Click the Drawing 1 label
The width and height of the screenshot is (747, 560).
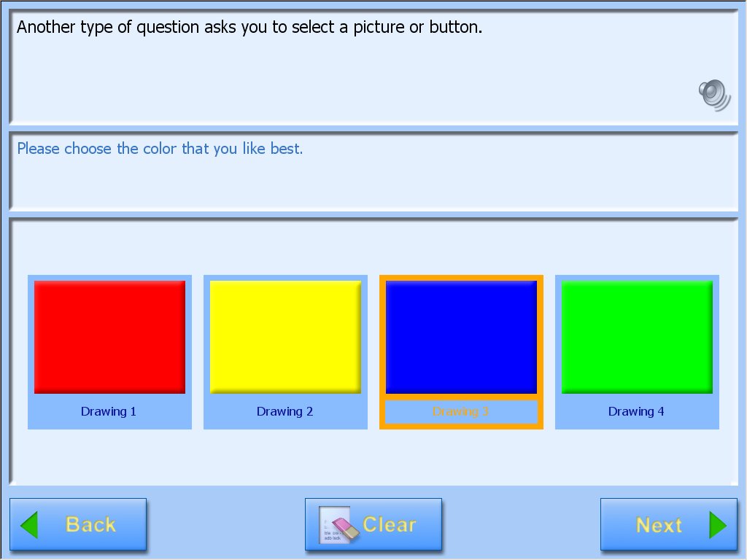point(109,411)
